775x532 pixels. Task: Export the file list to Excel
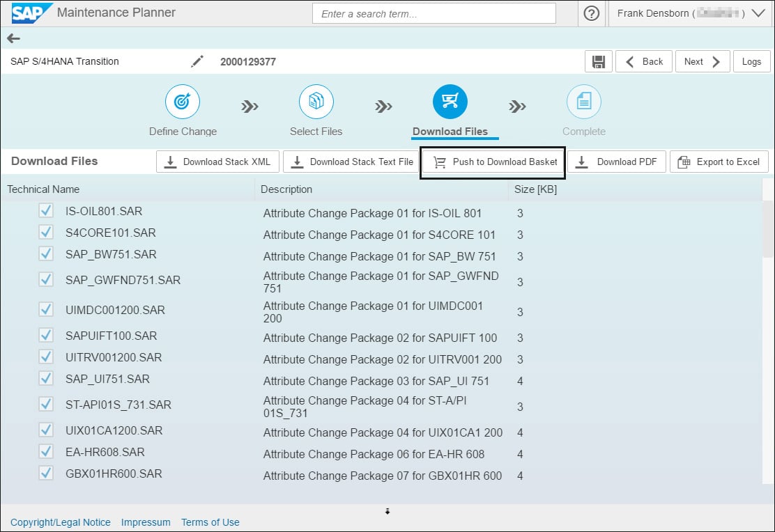(x=719, y=162)
